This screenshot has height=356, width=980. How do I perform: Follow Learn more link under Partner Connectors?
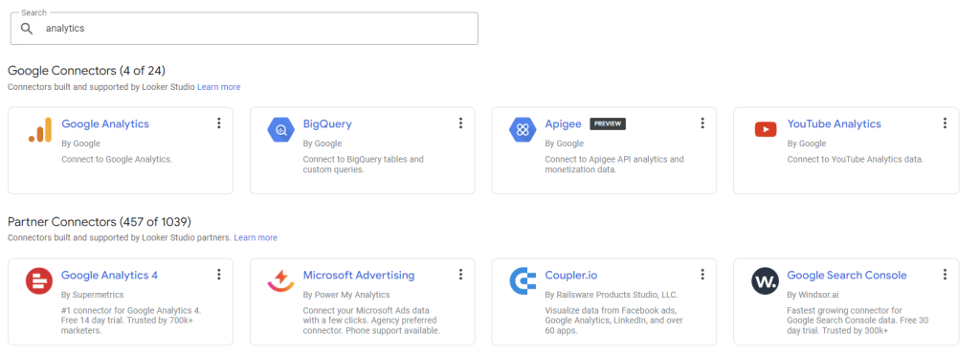pos(256,238)
